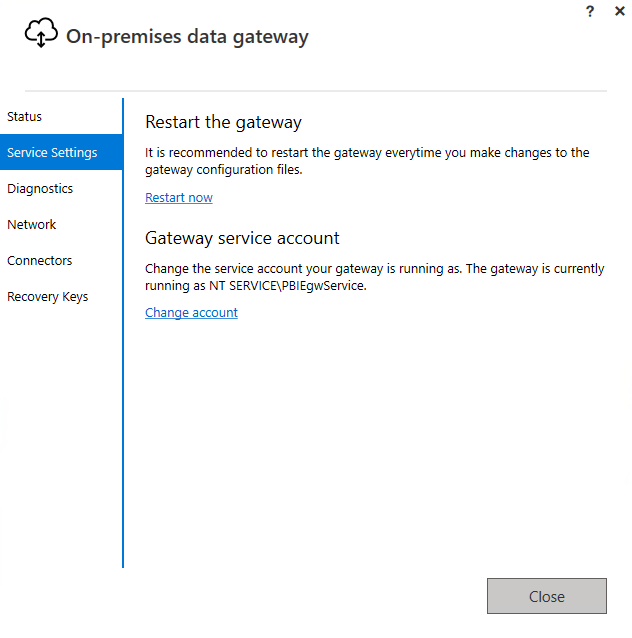Click the blue vertical sidebar divider

pos(123,400)
